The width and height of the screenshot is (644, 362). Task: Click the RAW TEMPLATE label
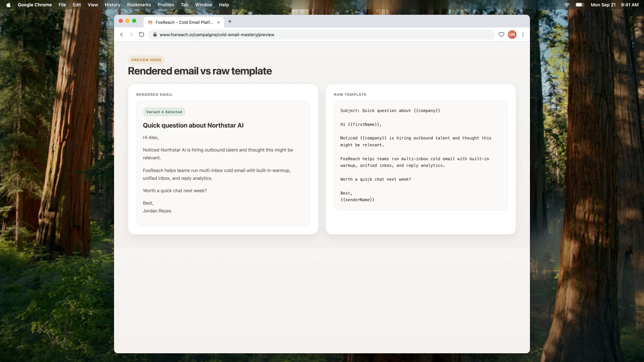coord(350,95)
